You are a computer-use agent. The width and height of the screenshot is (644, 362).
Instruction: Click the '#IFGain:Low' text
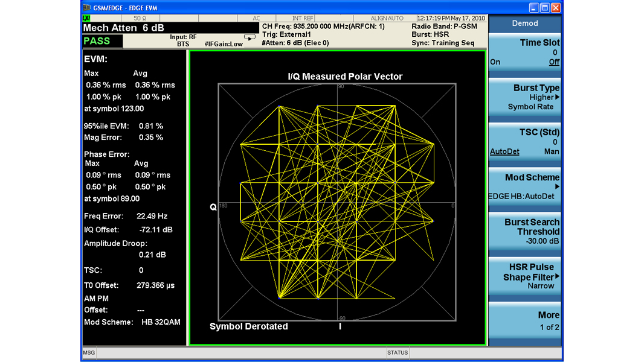pos(224,44)
